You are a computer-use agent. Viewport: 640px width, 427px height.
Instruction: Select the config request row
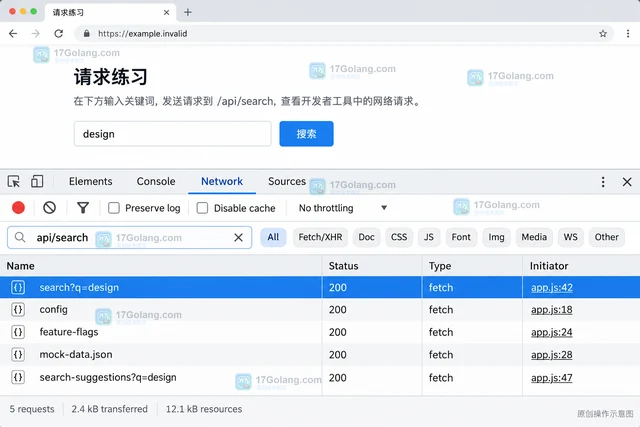(x=320, y=309)
